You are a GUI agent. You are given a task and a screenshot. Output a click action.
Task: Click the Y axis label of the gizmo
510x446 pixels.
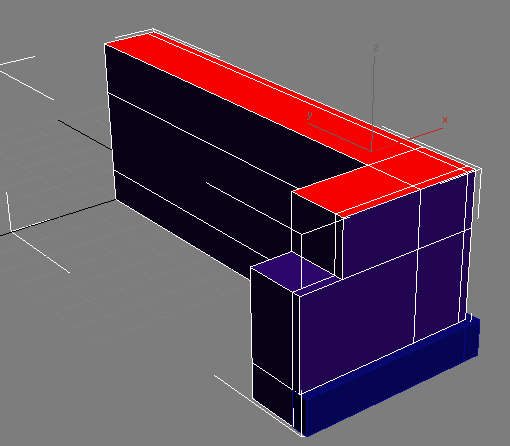310,115
